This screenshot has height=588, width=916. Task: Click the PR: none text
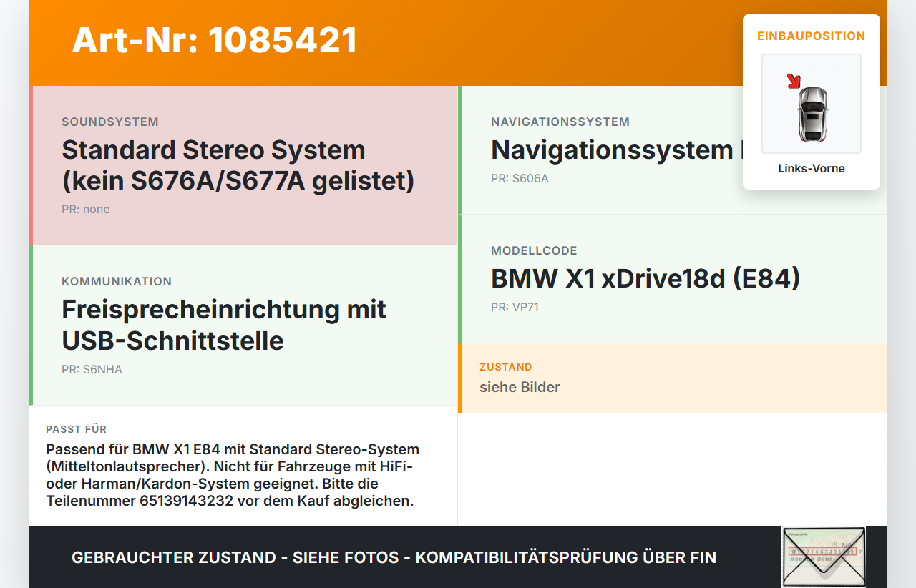click(86, 210)
